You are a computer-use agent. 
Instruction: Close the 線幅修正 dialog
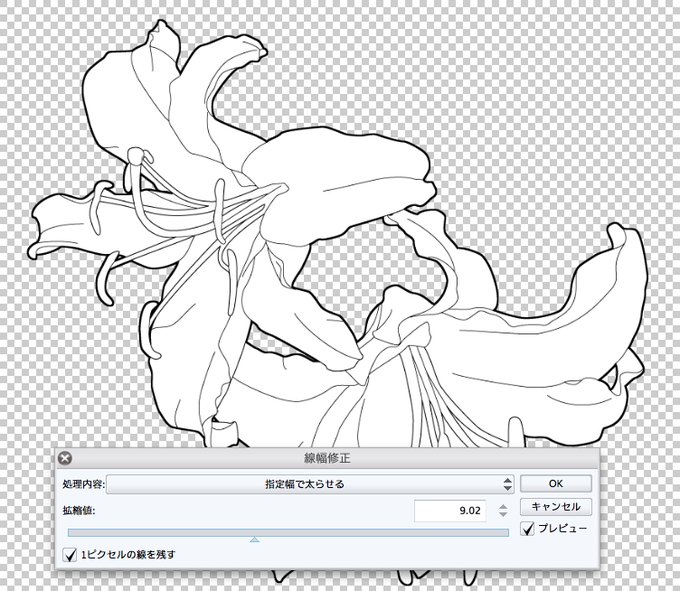[65, 458]
